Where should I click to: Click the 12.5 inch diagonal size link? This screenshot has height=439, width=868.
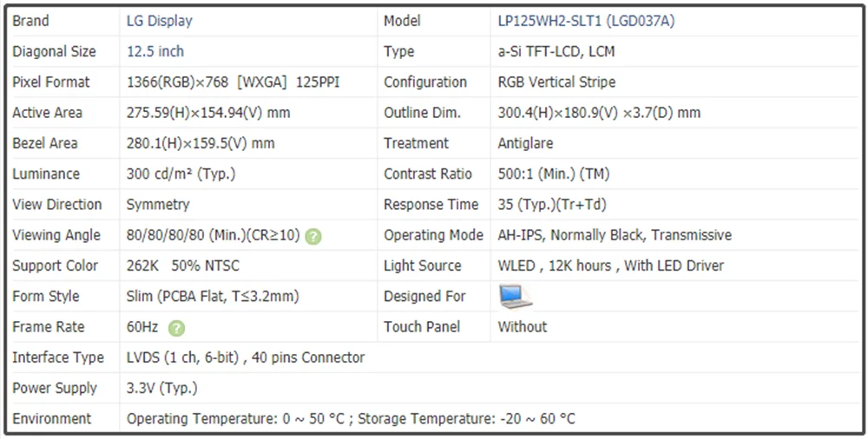pos(155,51)
